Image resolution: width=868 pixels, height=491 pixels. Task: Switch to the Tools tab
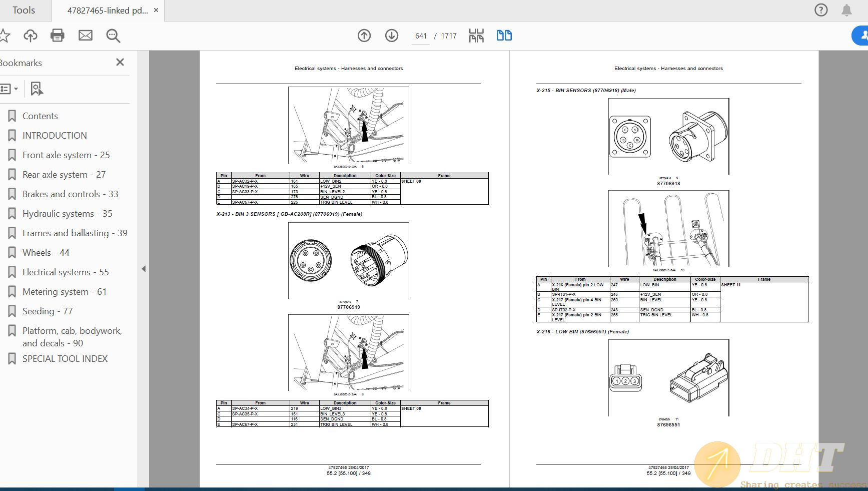[24, 10]
